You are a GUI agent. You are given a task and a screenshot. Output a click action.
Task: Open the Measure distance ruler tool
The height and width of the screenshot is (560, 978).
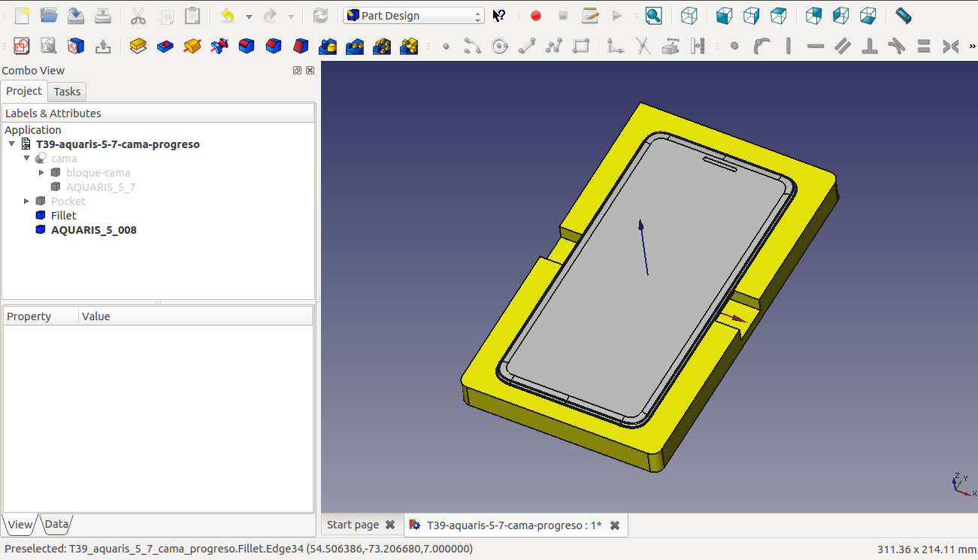(x=903, y=16)
